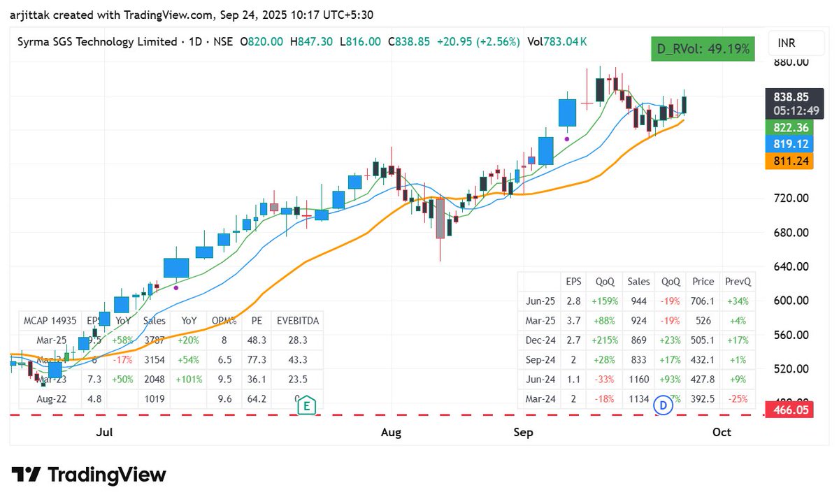Click the +34% PrevQ value
Image resolution: width=839 pixels, height=504 pixels.
737,301
